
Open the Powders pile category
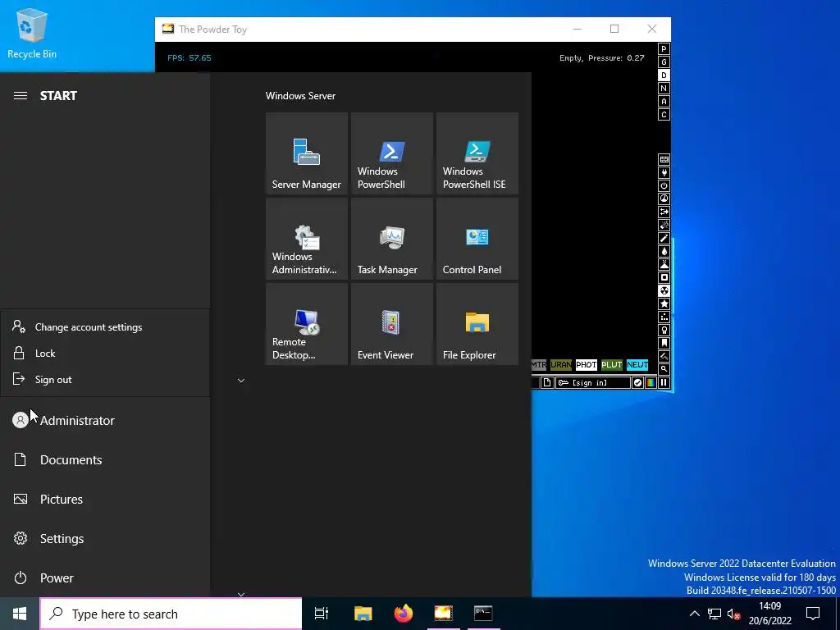coord(664,264)
